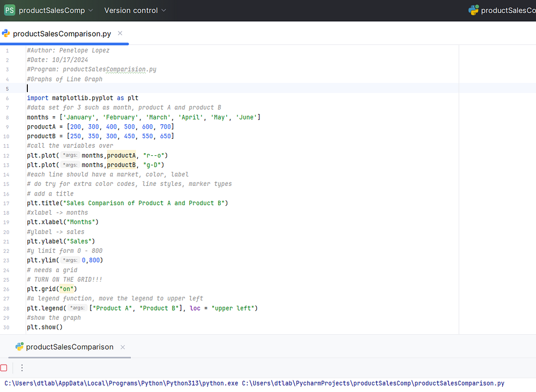The height and width of the screenshot is (392, 536).
Task: Stop the running process with red square
Action: coord(4,368)
